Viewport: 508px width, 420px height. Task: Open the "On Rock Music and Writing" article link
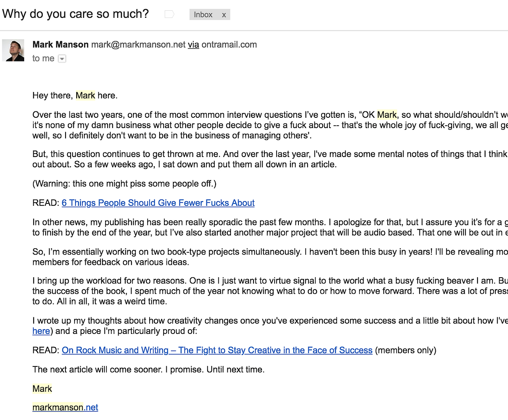[217, 350]
